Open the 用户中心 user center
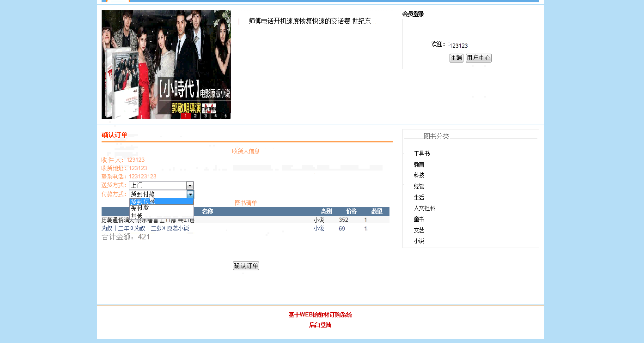 point(479,58)
